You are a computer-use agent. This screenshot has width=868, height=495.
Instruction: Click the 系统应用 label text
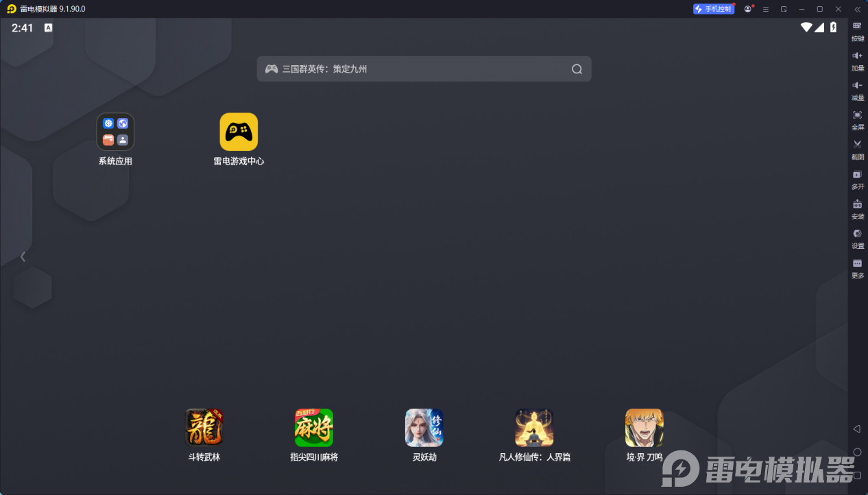(x=115, y=161)
